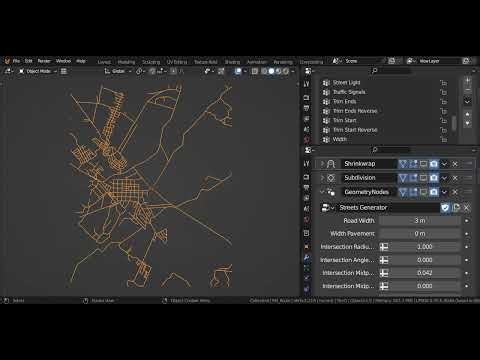
Task: Expand the Shrinkwrap modifier panel
Action: 322,164
